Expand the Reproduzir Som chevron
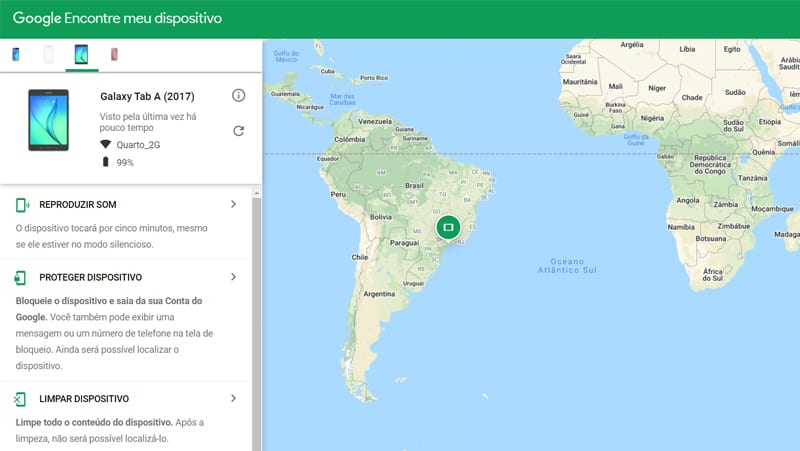Screen dimensions: 800x451 (234, 204)
